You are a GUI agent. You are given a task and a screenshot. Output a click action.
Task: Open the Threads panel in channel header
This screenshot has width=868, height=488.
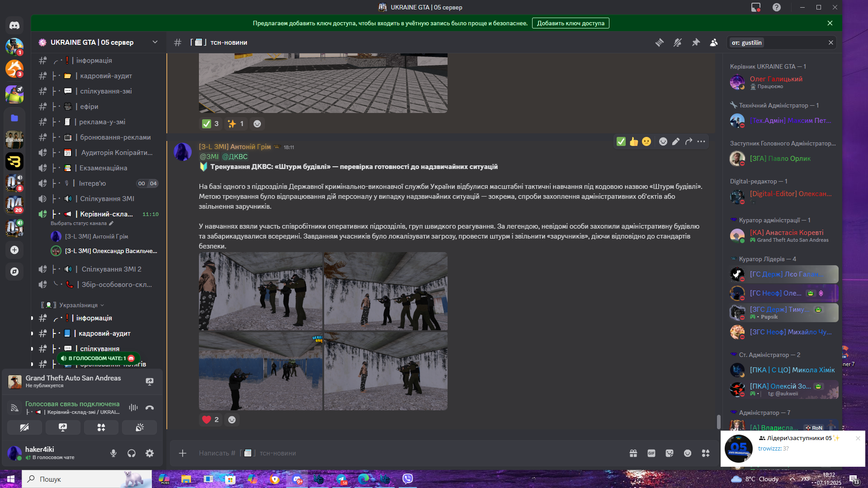pos(660,42)
